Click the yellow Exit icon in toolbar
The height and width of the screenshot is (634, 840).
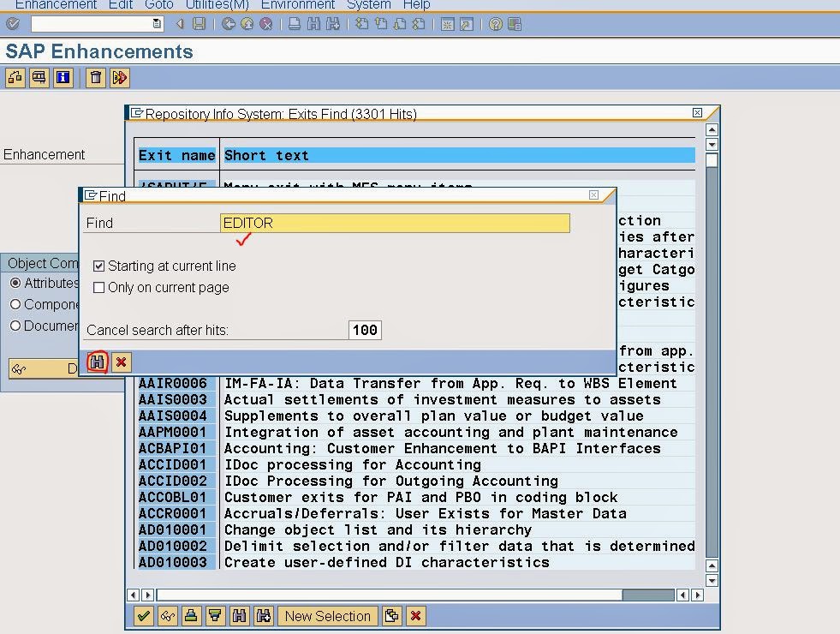click(247, 24)
